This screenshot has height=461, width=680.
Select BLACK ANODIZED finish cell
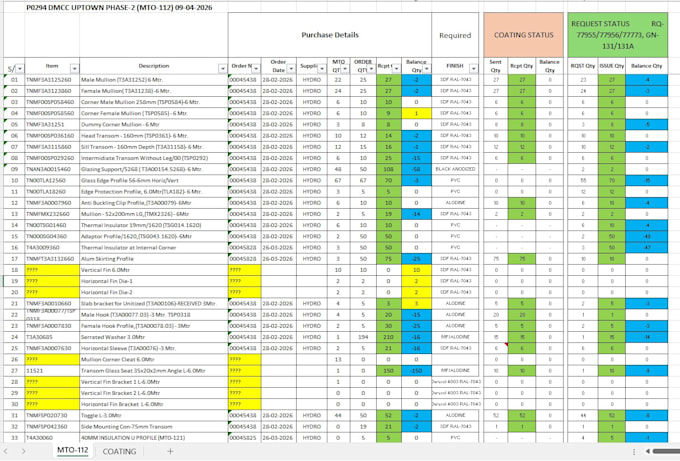[x=455, y=169]
